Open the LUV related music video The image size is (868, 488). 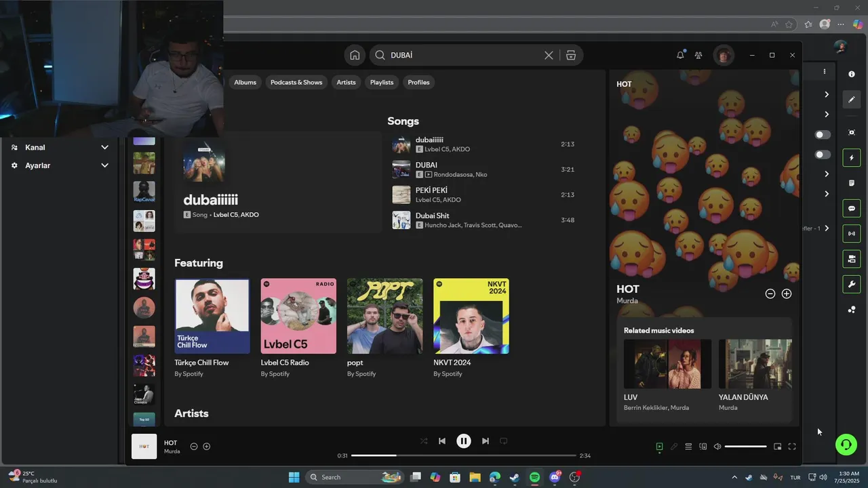coord(667,375)
